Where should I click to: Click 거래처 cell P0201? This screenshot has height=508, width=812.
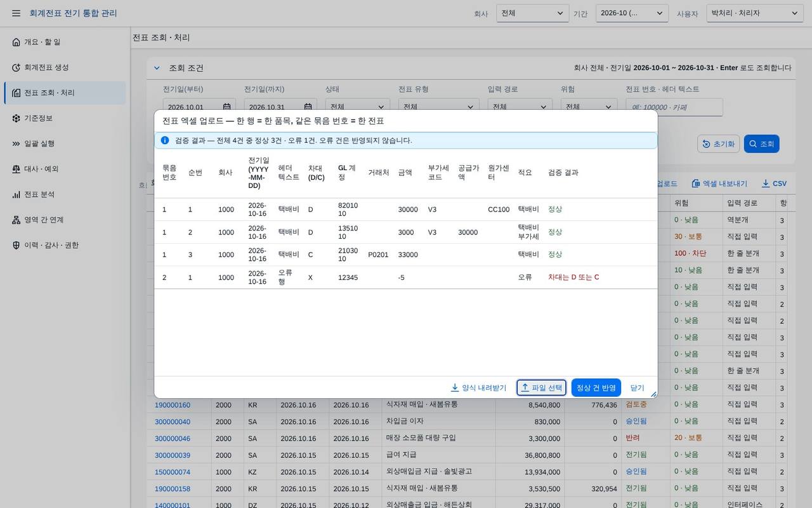[x=378, y=255]
